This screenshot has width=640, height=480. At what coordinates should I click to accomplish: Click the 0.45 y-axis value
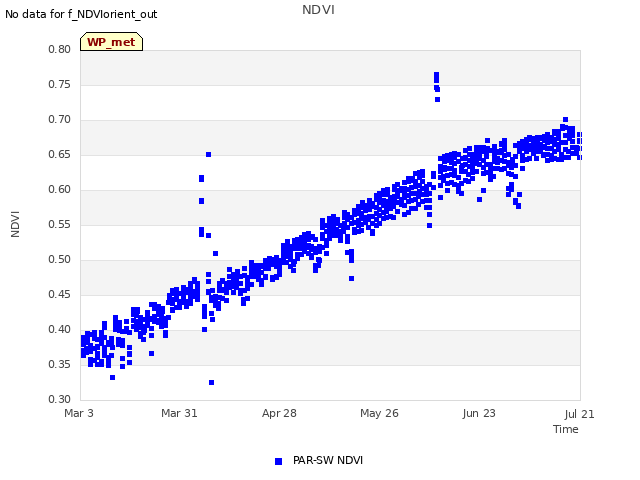pos(60,294)
